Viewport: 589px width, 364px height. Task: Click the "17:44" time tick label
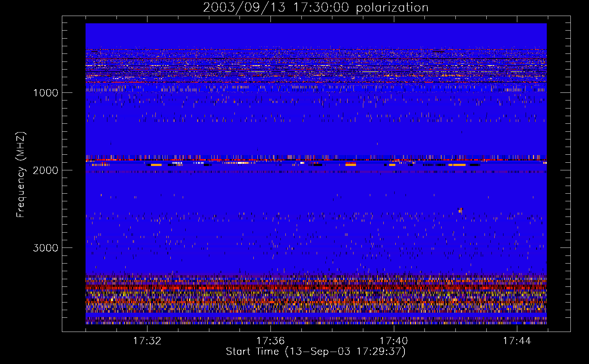(x=517, y=341)
